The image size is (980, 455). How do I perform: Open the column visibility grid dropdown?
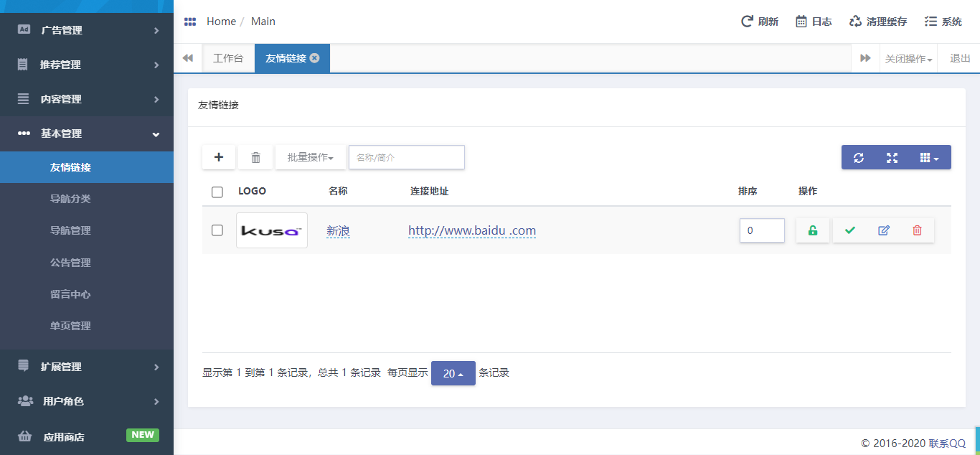pos(929,158)
